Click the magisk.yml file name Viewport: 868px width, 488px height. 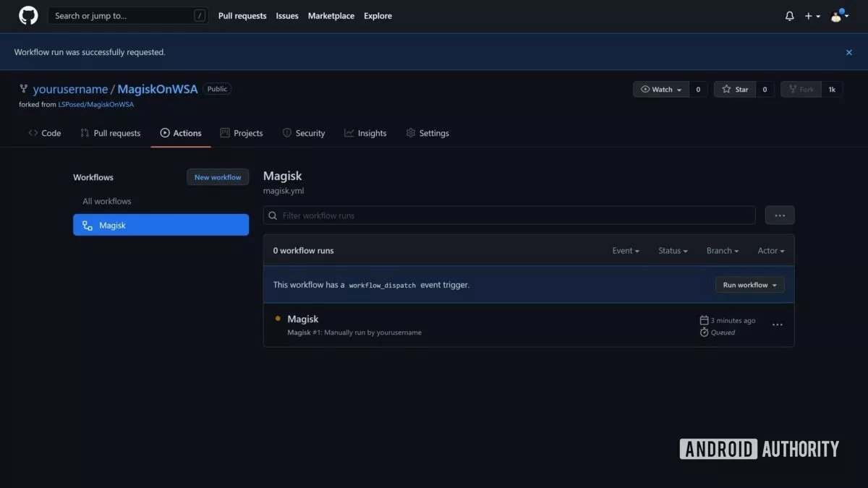284,191
